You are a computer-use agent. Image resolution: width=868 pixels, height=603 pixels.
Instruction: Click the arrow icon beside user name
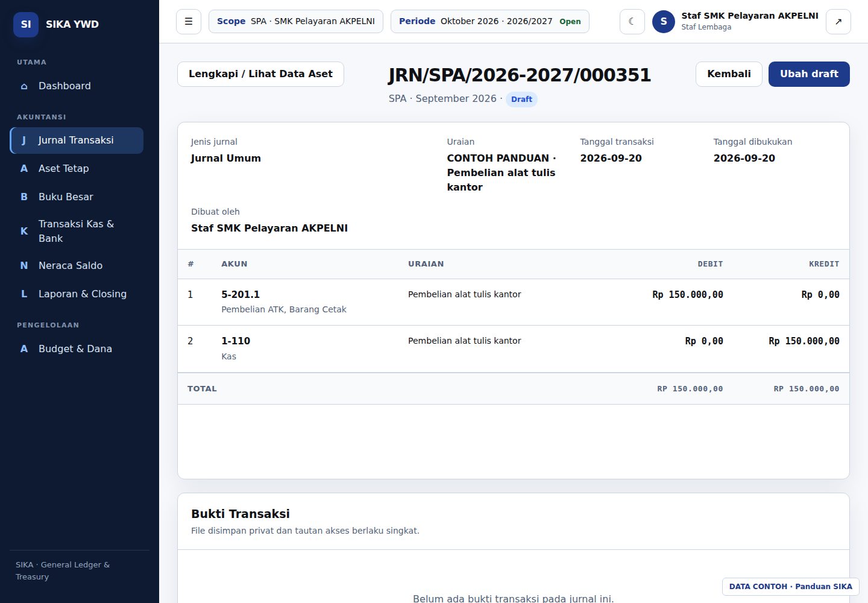tap(838, 22)
